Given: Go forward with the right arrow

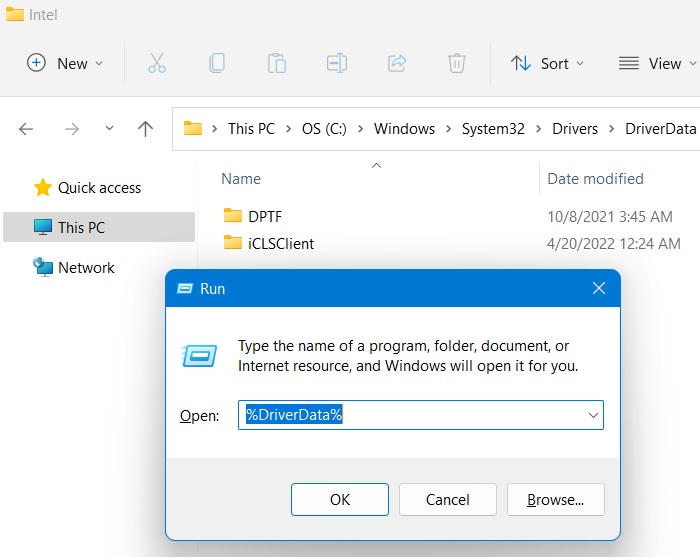Looking at the screenshot, I should tap(72, 129).
